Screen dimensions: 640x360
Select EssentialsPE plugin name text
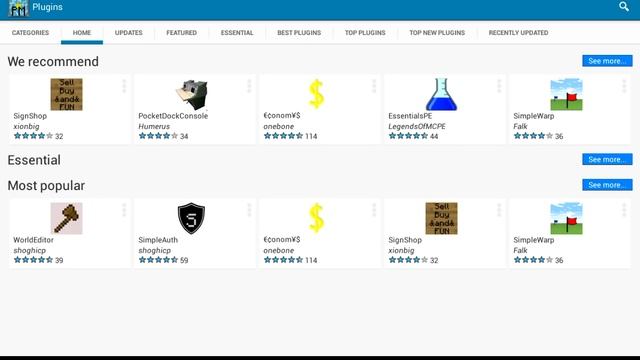(x=410, y=116)
